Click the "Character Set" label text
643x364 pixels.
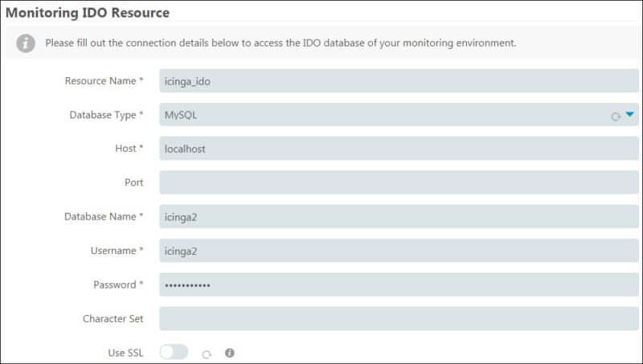coord(113,319)
